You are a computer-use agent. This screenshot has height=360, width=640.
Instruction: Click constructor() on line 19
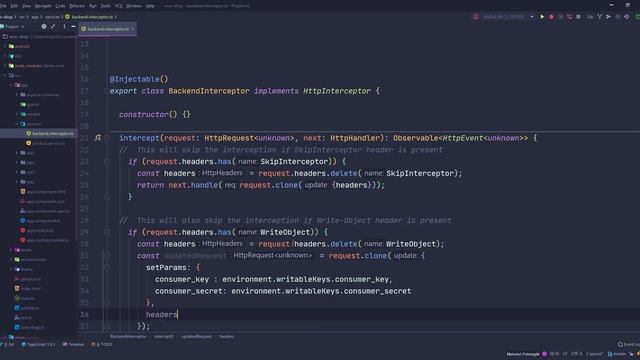click(x=148, y=115)
